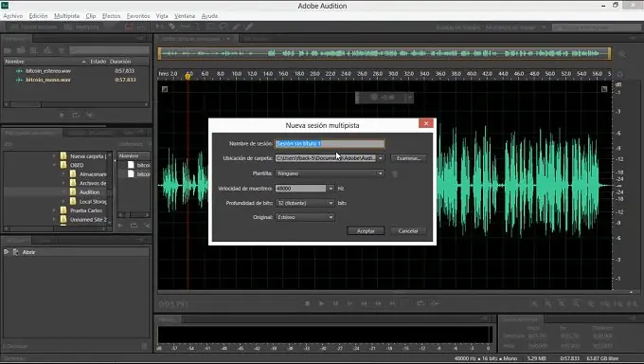
Task: Click the 48000 sample rate field
Action: tap(301, 188)
